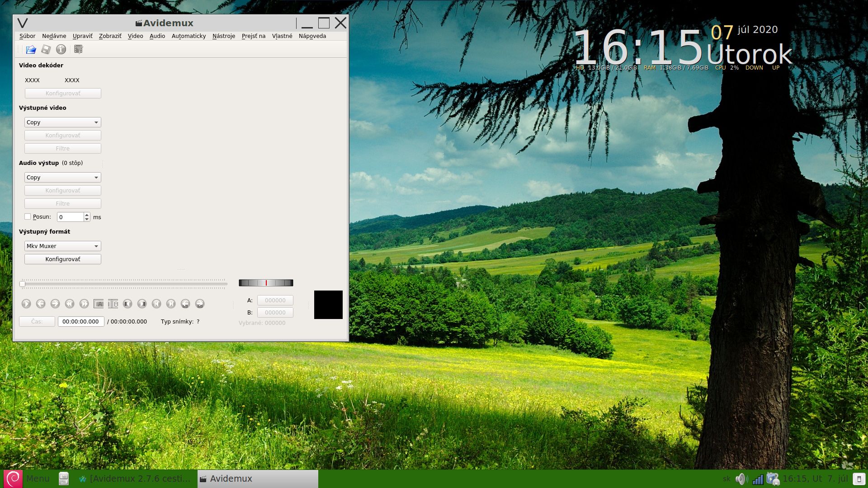
Task: Click Konfigurovať under Výstupný formát
Action: pyautogui.click(x=62, y=259)
